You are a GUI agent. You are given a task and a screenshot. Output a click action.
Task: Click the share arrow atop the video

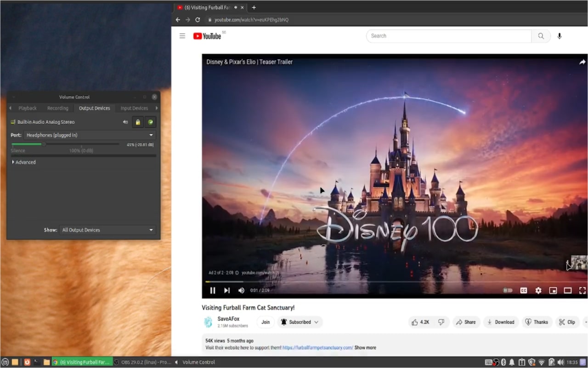[582, 62]
